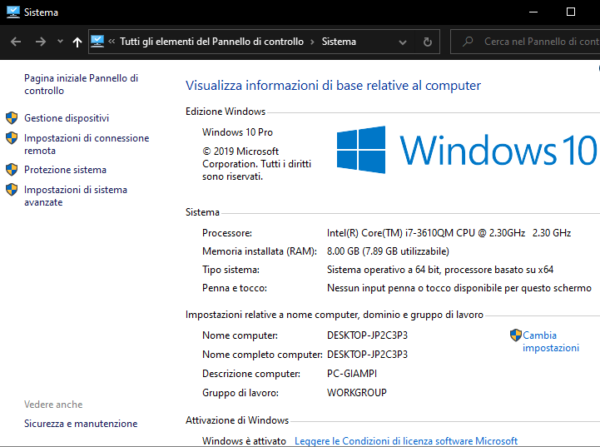Screen dimensions: 600x447
Task: Click shield icon next to Cambia impostazioni
Action: point(516,335)
